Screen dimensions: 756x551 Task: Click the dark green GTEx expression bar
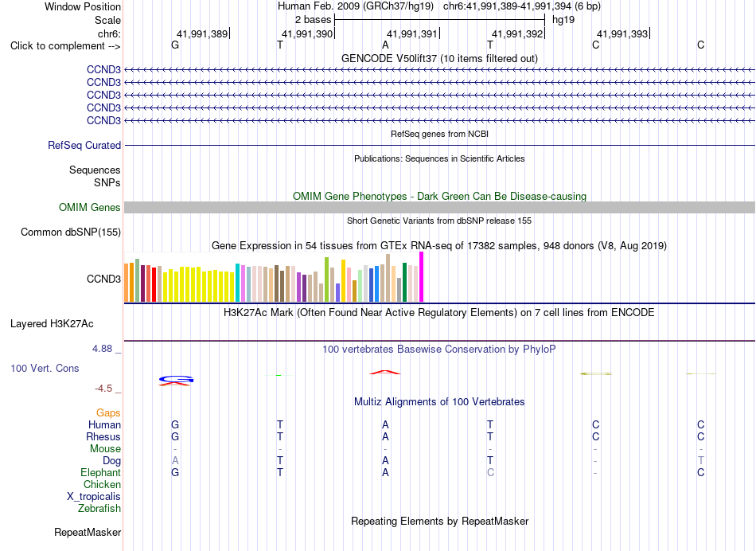coord(404,282)
